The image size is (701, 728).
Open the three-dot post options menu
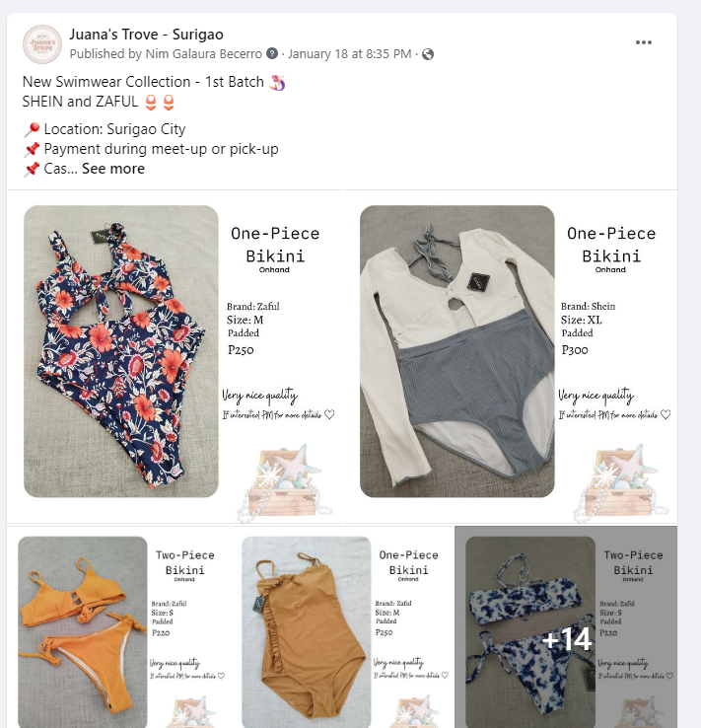pos(644,42)
